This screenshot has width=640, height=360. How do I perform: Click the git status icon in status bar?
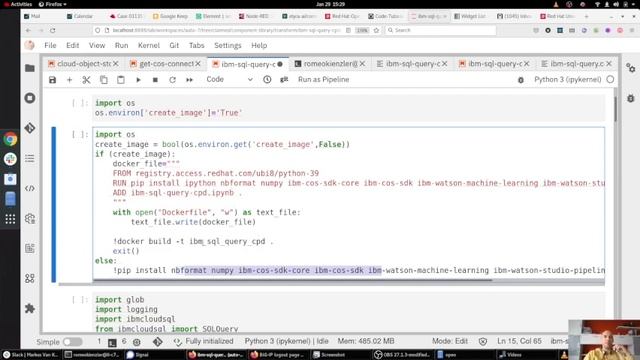point(158,342)
